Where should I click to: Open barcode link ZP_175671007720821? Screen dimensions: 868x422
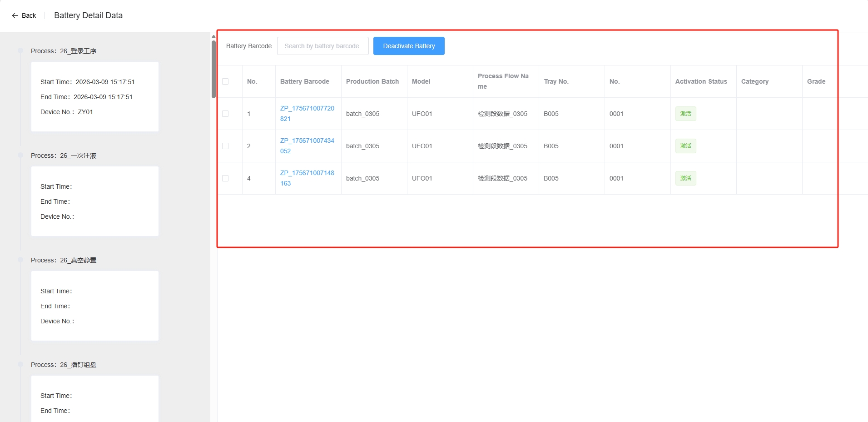tap(307, 114)
